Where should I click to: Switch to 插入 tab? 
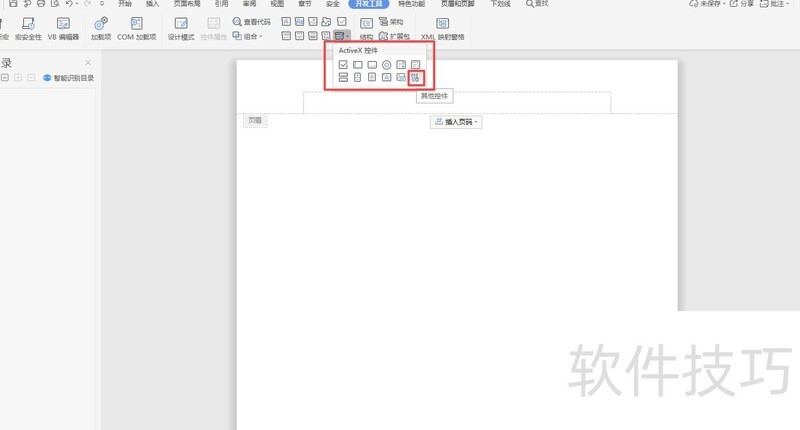tap(152, 4)
